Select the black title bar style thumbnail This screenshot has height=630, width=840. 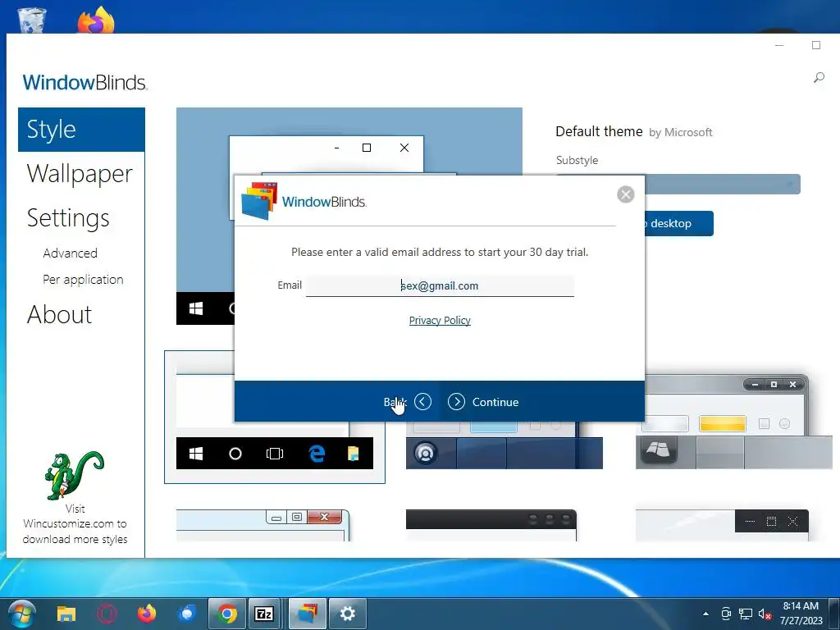pyautogui.click(x=491, y=526)
